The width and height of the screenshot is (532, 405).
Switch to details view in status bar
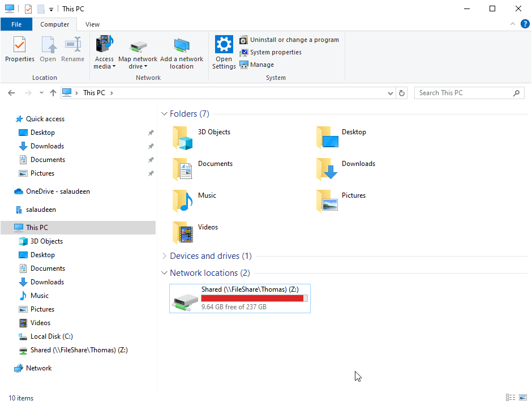click(x=510, y=397)
